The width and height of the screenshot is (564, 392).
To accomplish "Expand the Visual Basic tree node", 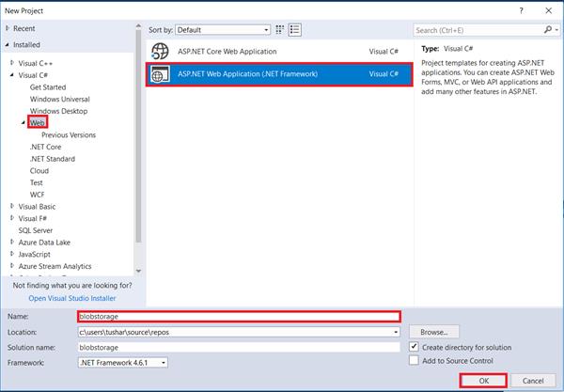I will 12,207.
